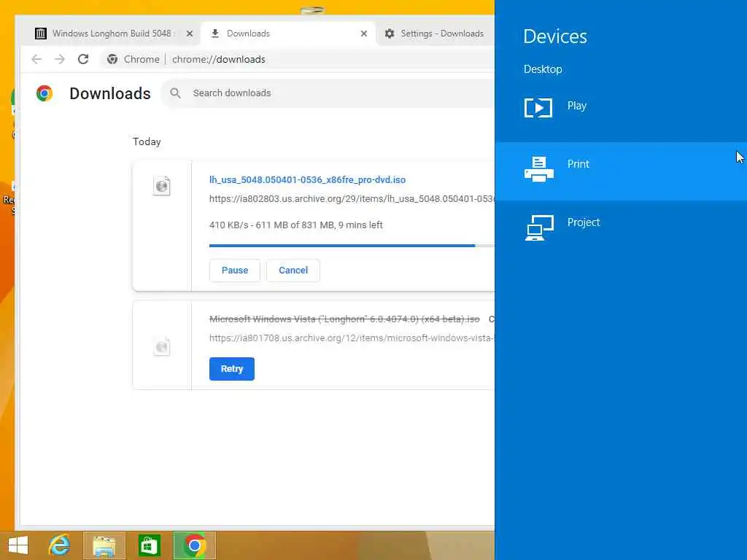This screenshot has width=747, height=560.
Task: Click the search magnifier icon in downloads
Action: (175, 93)
